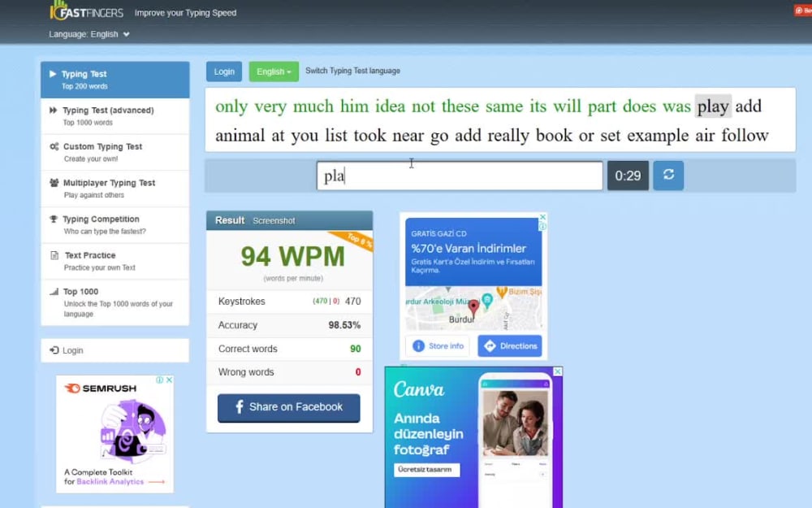
Task: Click the bar chart icon beside Top 1000
Action: [x=54, y=291]
